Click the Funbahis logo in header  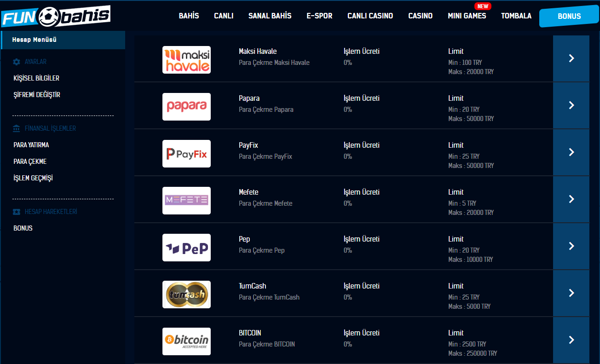[x=56, y=17]
